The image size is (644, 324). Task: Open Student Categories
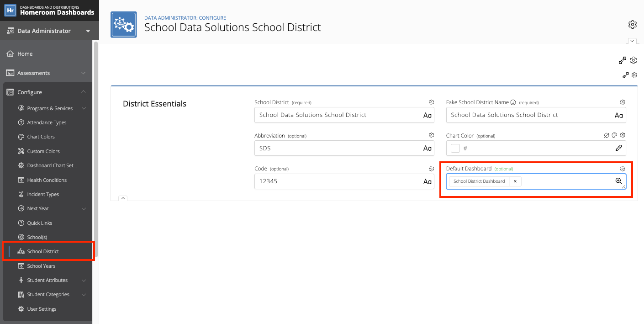48,294
